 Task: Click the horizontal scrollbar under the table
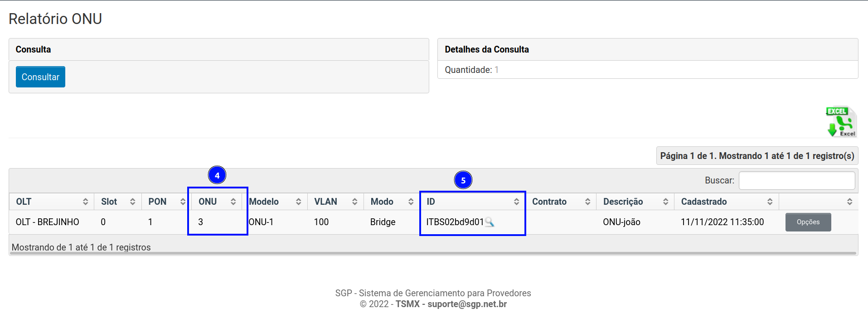tap(433, 253)
